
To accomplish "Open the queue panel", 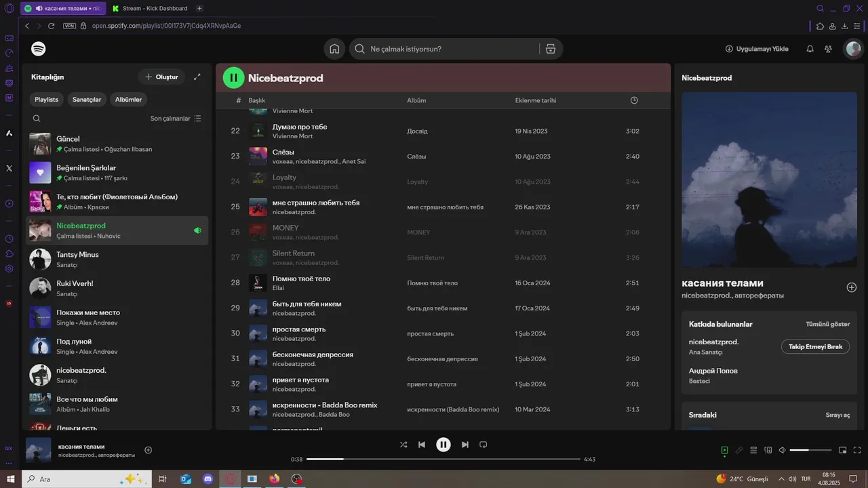I will 753,450.
